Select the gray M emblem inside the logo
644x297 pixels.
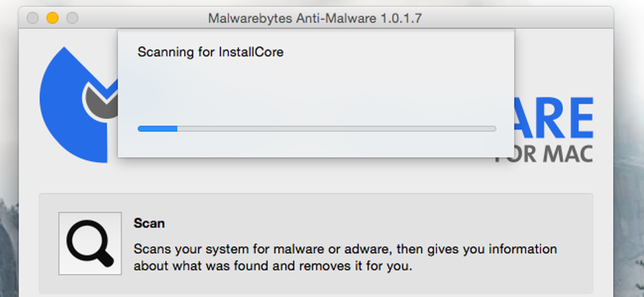pos(102,101)
